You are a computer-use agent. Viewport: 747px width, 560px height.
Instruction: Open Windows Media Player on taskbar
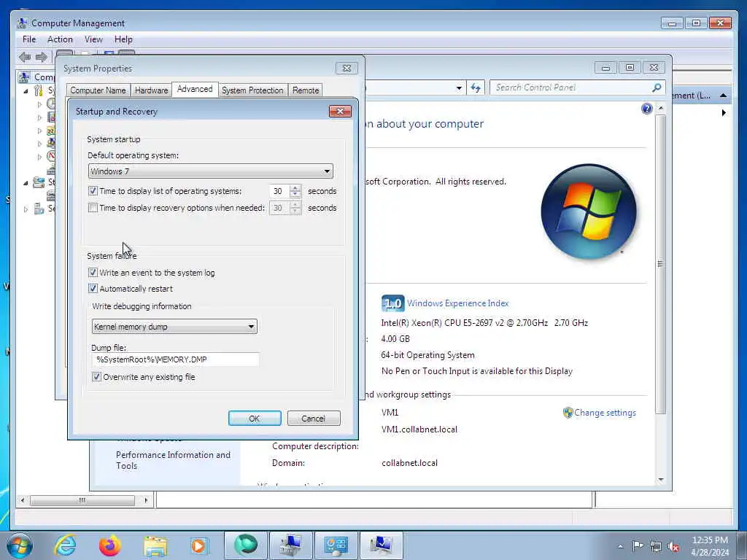coord(198,545)
